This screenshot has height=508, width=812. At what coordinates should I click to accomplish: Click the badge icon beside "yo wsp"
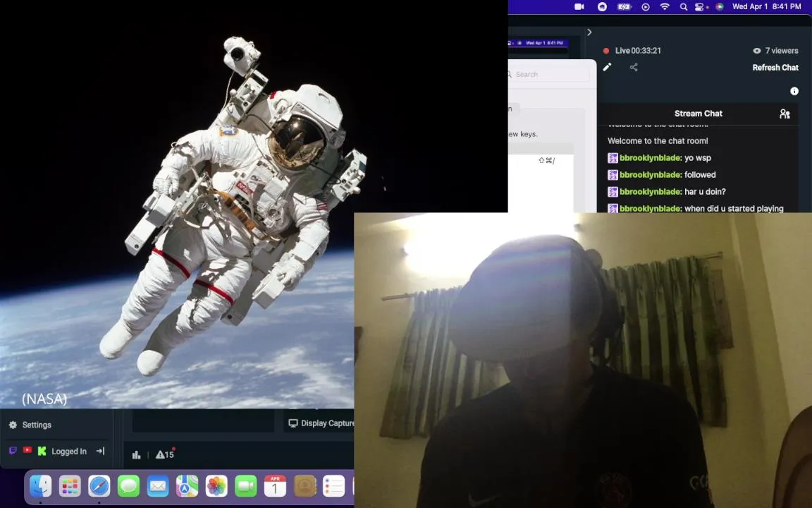pyautogui.click(x=613, y=157)
